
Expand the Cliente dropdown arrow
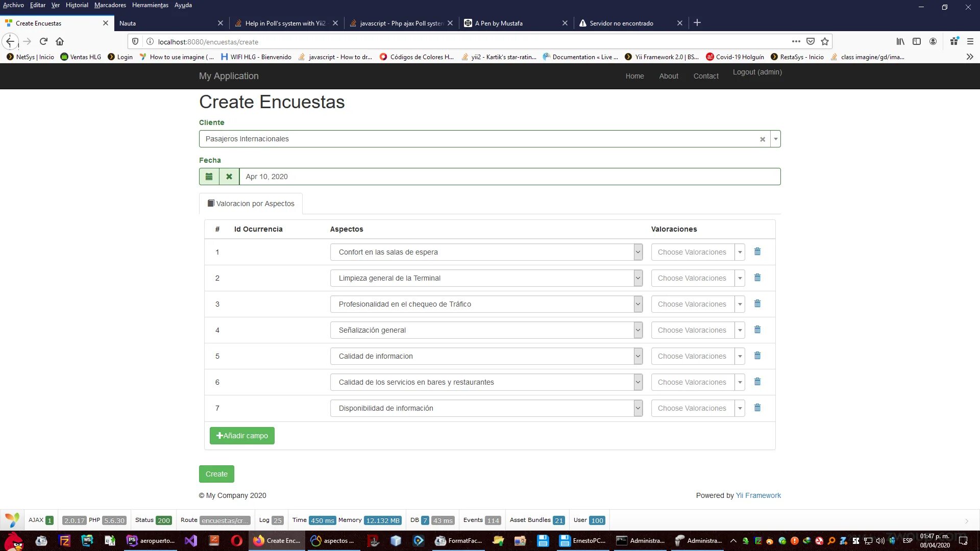tap(775, 139)
